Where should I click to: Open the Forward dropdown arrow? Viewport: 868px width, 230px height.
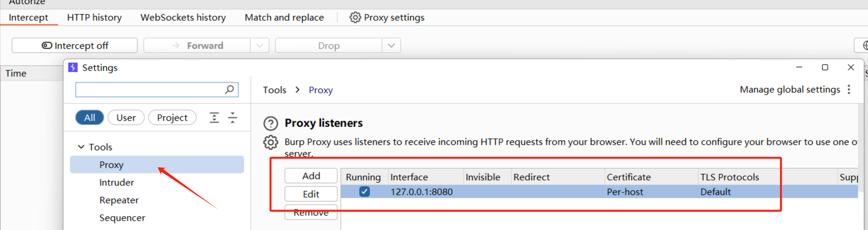pos(260,46)
